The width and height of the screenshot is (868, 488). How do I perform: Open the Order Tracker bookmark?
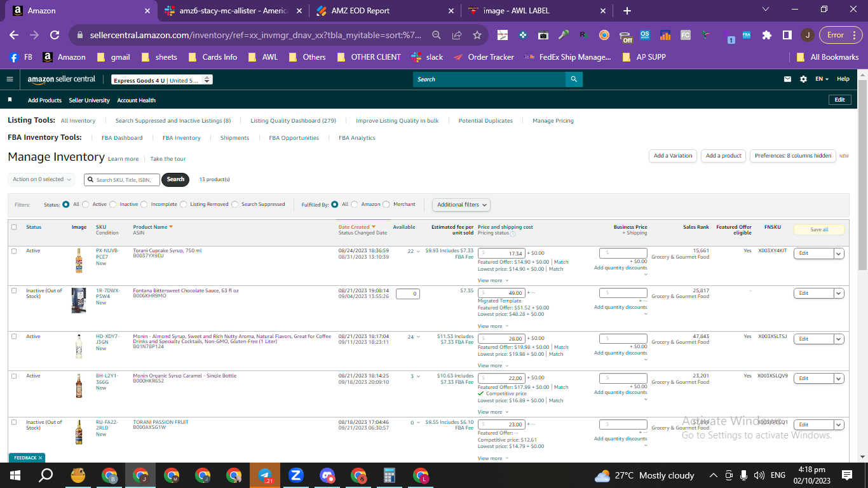pyautogui.click(x=484, y=57)
